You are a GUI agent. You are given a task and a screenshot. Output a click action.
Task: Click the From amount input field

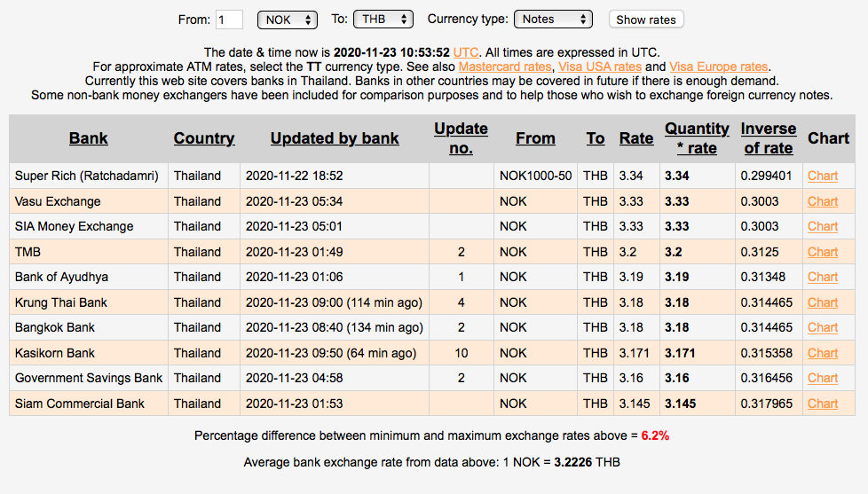pos(229,19)
